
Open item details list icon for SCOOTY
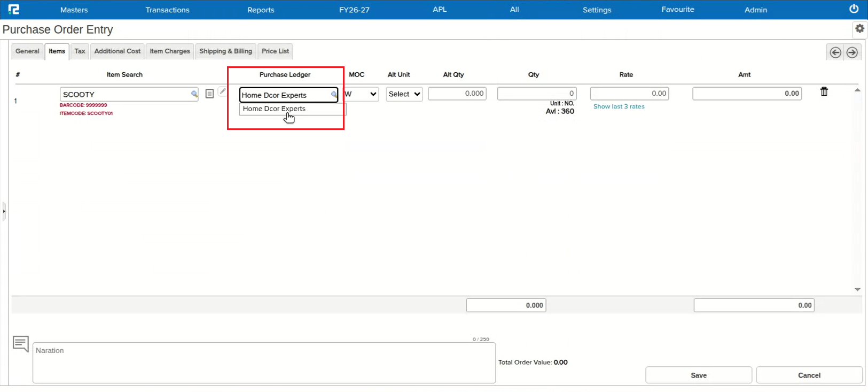(209, 94)
